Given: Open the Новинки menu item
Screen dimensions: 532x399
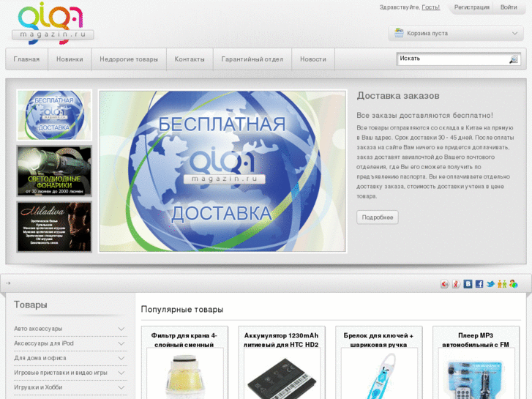Looking at the screenshot, I should pos(70,59).
